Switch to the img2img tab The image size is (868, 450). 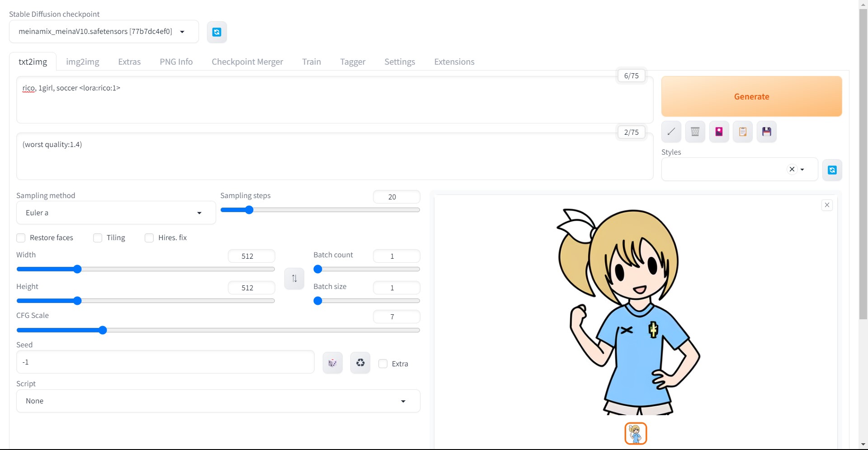point(82,62)
